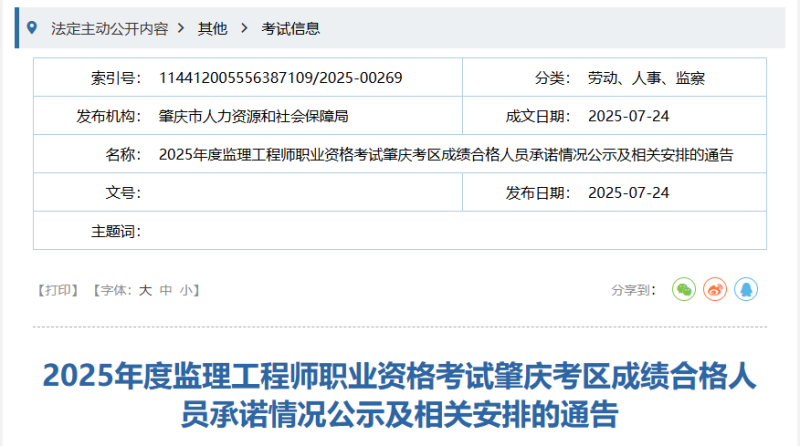Screen dimensions: 800x446
Task: Share the notice via Weibo icon
Action: pyautogui.click(x=715, y=289)
